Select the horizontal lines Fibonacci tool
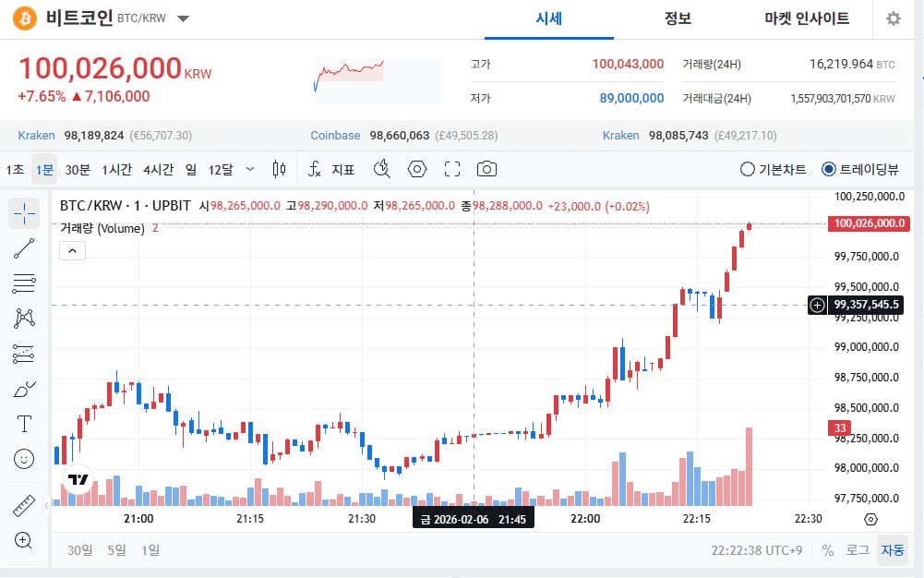The image size is (924, 578). [24, 283]
